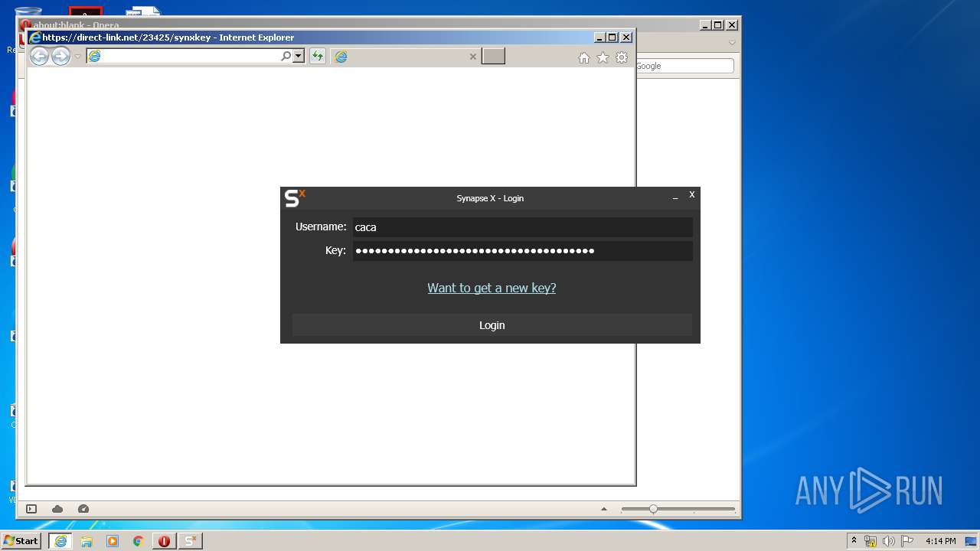Click the Opera Turbo speedometer icon

tap(83, 509)
